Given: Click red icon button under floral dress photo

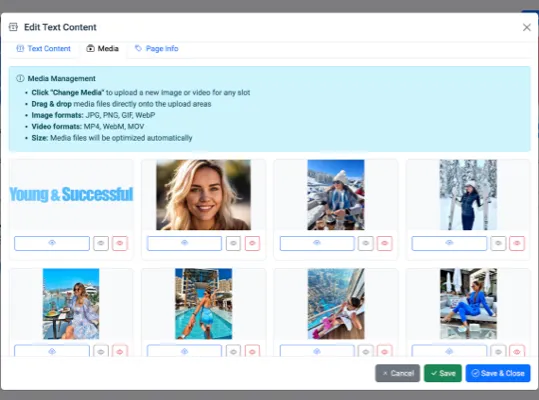Looking at the screenshot, I should 120,351.
